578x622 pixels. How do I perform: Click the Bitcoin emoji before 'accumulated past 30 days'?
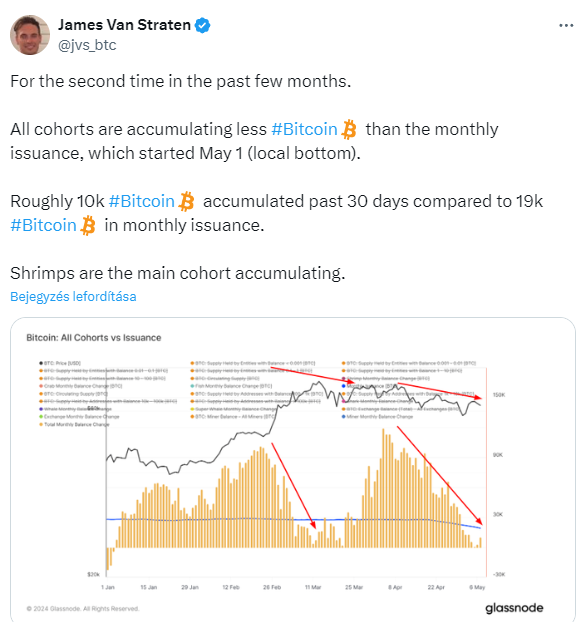click(x=186, y=202)
